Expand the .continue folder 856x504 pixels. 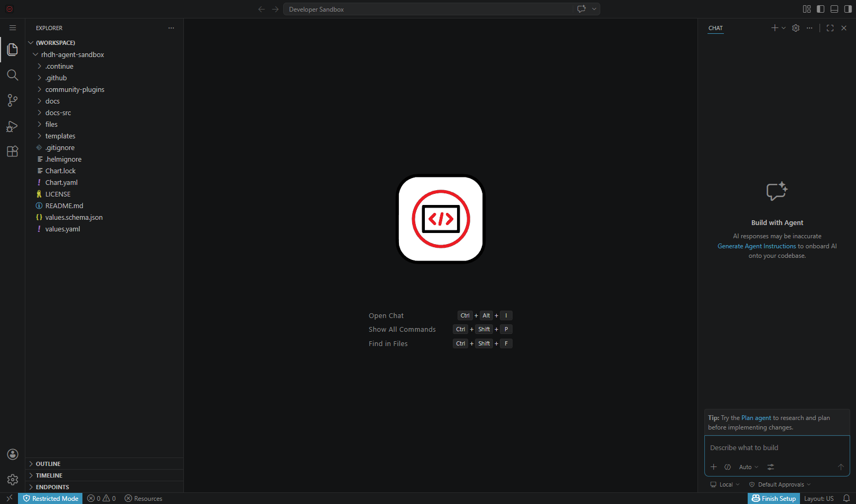(x=105, y=66)
